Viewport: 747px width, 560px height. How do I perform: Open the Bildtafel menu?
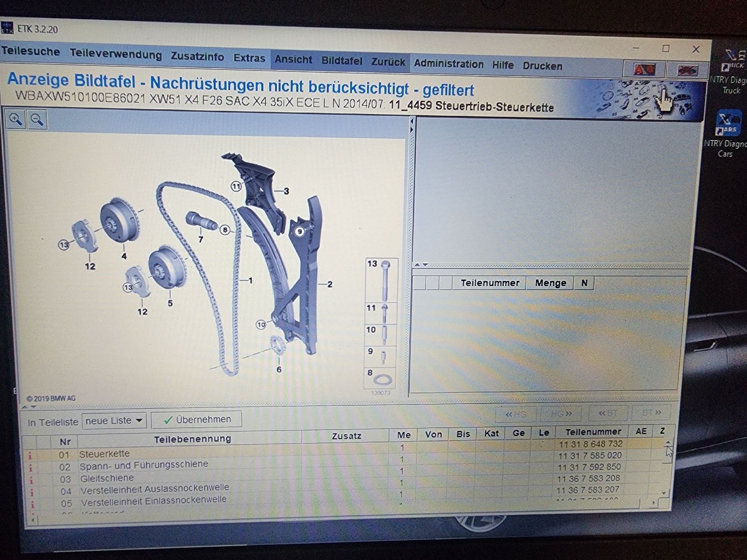click(x=342, y=61)
